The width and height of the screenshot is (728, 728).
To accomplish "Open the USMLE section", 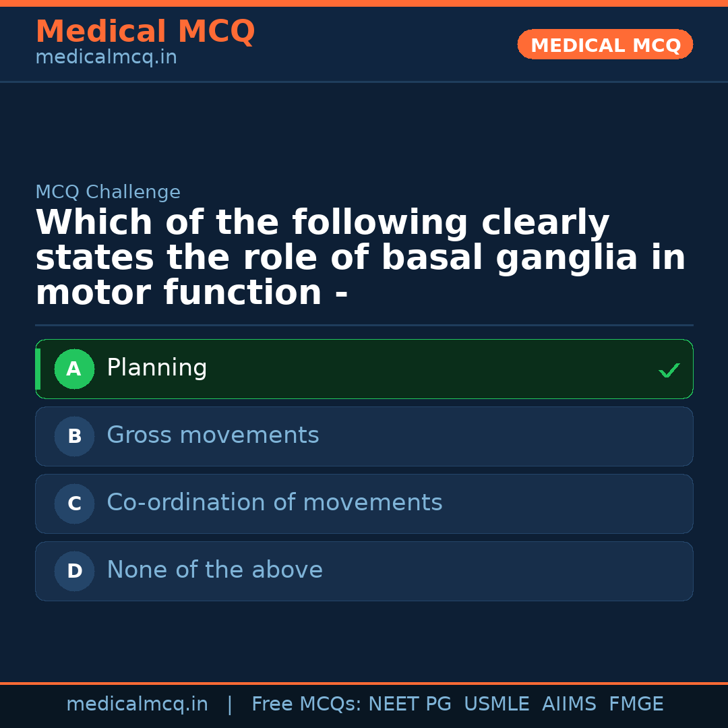I will coord(497,704).
